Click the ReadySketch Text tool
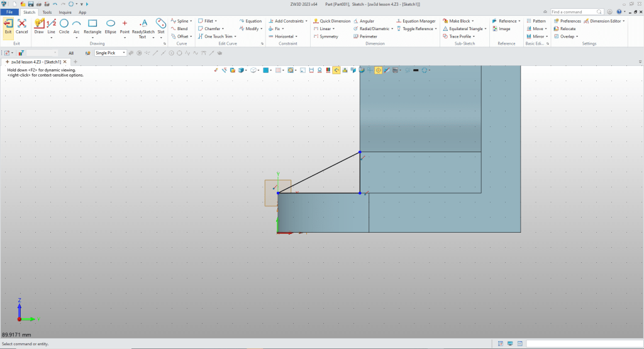 [143, 25]
